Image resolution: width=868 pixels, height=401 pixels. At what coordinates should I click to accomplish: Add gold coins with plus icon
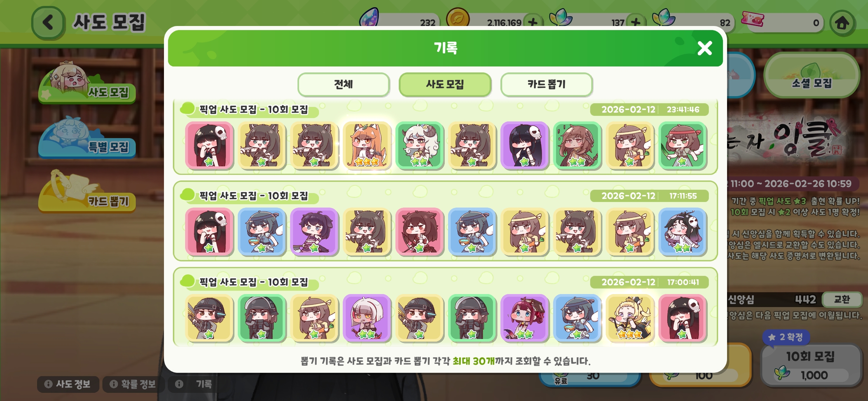pos(533,22)
